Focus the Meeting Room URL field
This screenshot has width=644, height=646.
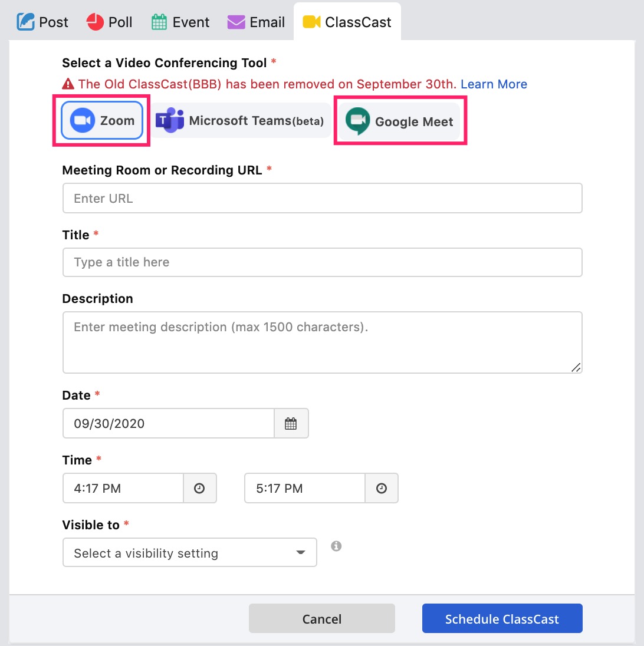point(322,198)
